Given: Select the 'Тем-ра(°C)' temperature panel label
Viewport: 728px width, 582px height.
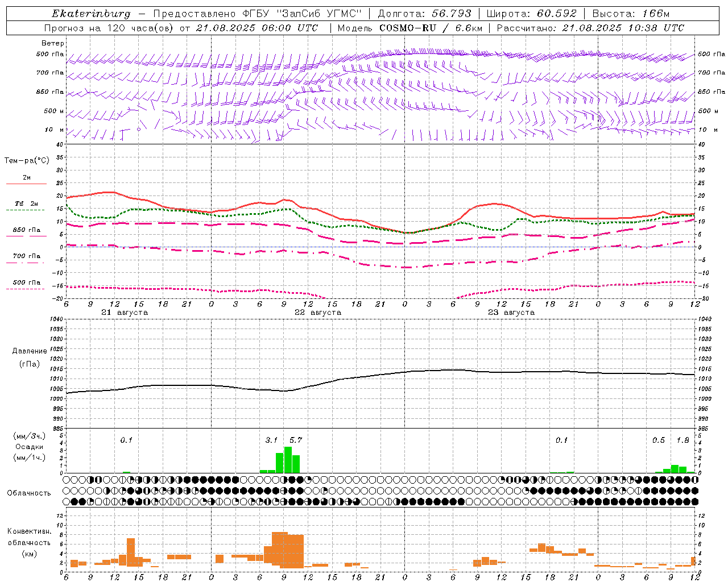Looking at the screenshot, I should click(x=27, y=161).
